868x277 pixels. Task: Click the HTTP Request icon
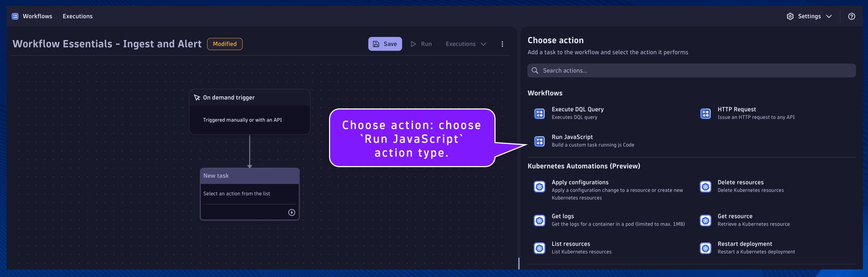(705, 113)
